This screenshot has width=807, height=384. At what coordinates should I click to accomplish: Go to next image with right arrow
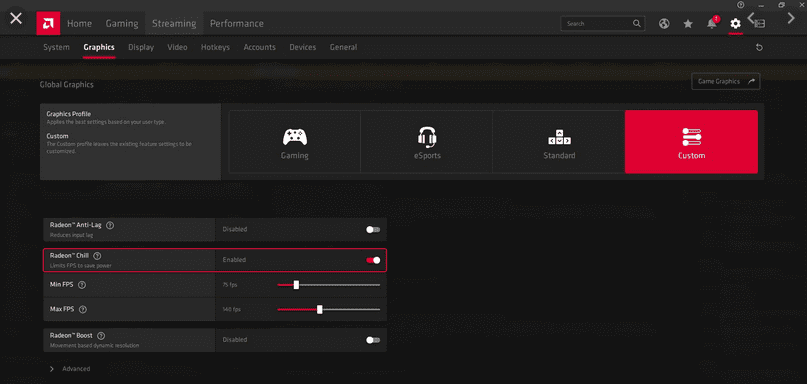791,18
